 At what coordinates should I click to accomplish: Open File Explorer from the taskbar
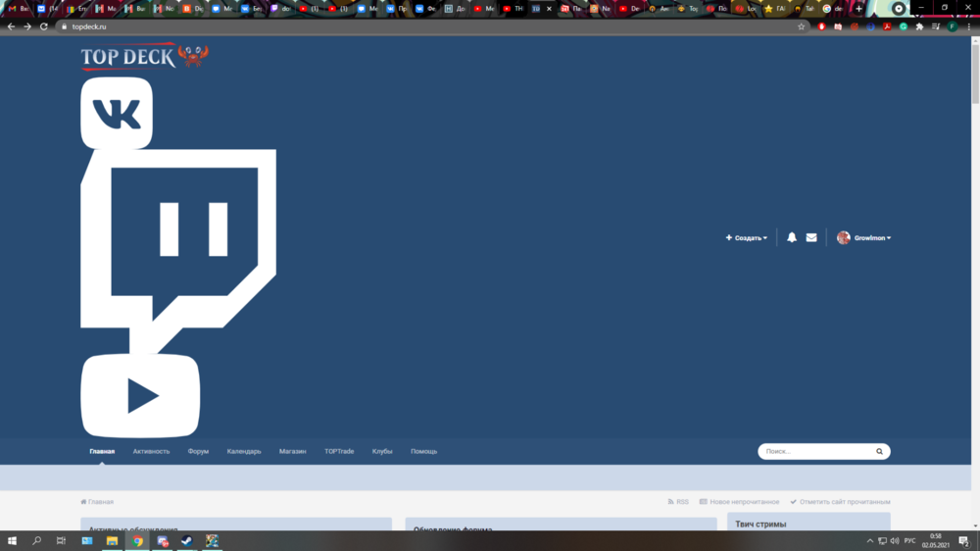pos(112,541)
